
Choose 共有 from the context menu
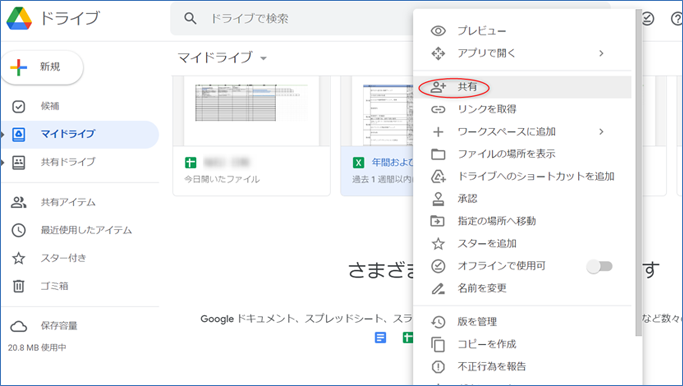(522, 87)
